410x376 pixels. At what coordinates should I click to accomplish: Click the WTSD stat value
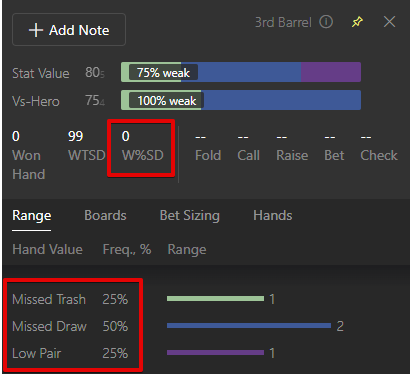(75, 136)
